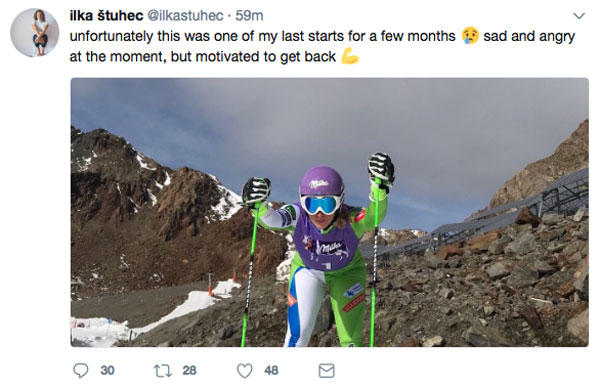Click the 59m timestamp link

[x=249, y=16]
